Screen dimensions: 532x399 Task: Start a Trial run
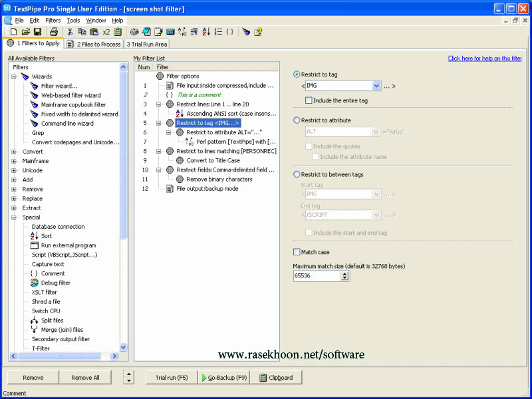171,376
